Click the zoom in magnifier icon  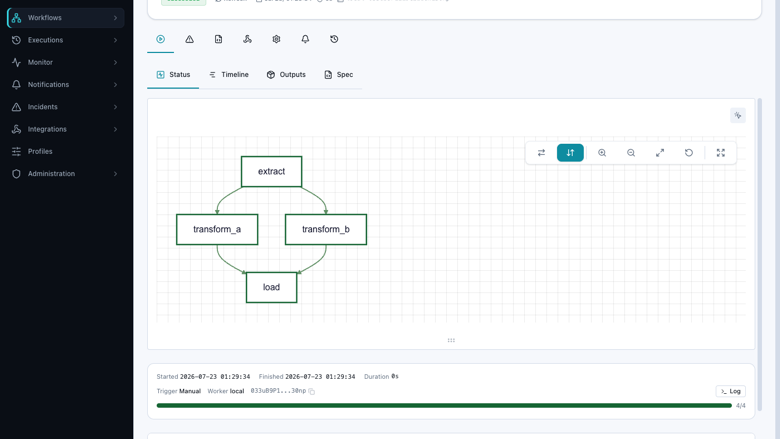(x=602, y=153)
